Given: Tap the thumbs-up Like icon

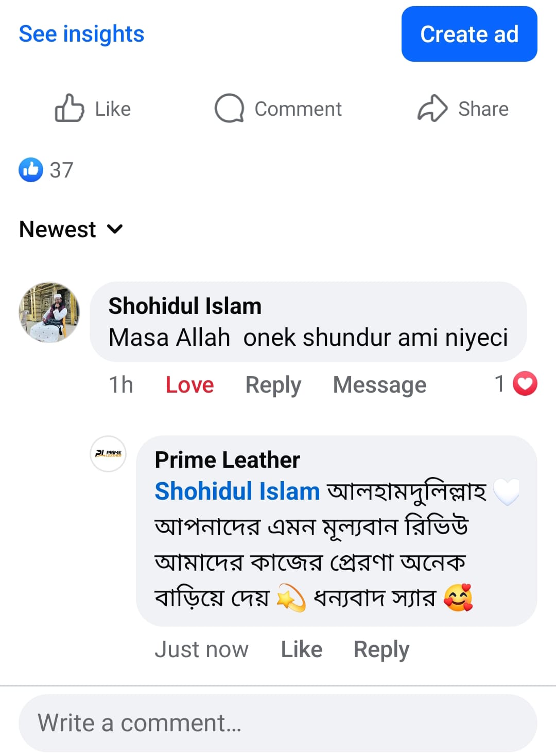Looking at the screenshot, I should click(x=69, y=108).
